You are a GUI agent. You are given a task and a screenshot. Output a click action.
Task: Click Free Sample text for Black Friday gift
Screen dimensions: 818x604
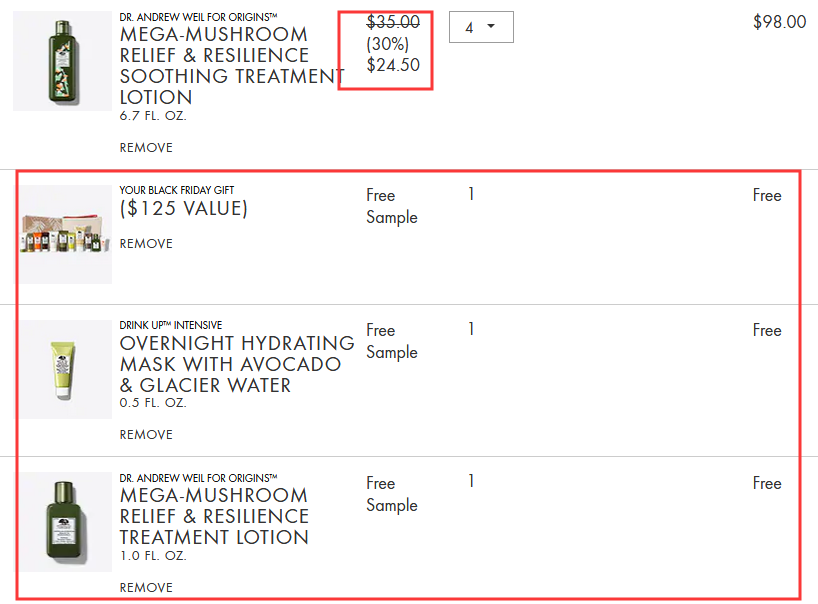pos(392,206)
